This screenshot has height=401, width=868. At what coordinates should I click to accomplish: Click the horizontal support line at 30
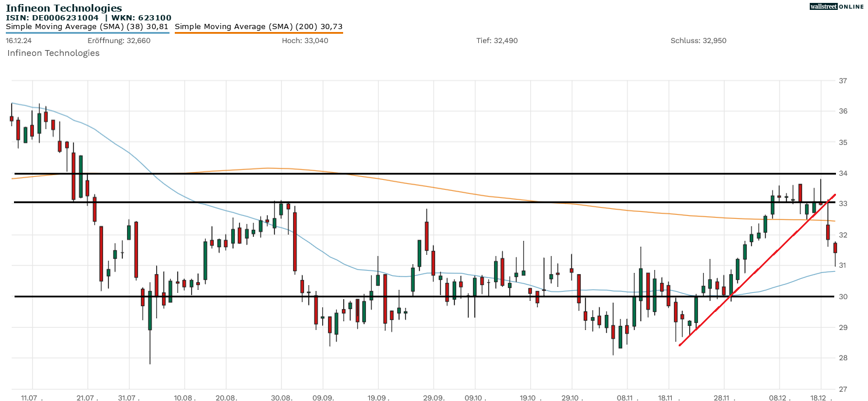408,296
